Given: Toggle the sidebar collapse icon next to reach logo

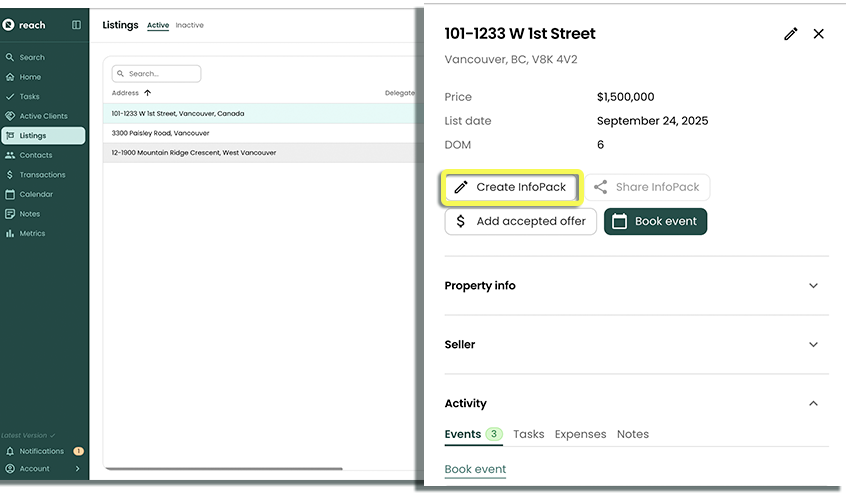Looking at the screenshot, I should pos(77,25).
